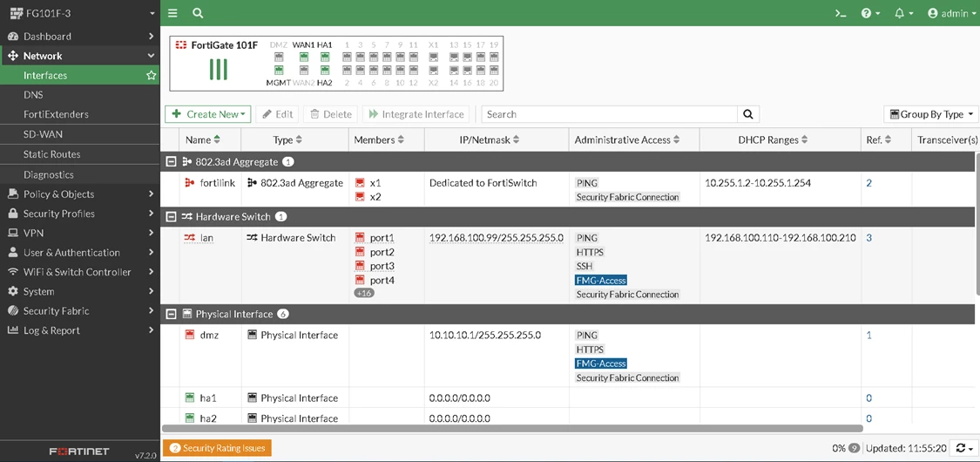Click the port1 member icon

(360, 238)
